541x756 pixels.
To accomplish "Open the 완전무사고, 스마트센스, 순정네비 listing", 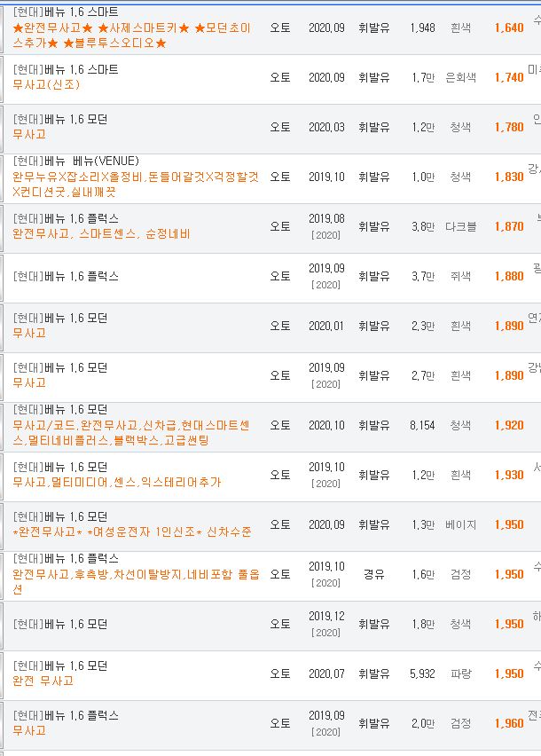I will (x=101, y=234).
